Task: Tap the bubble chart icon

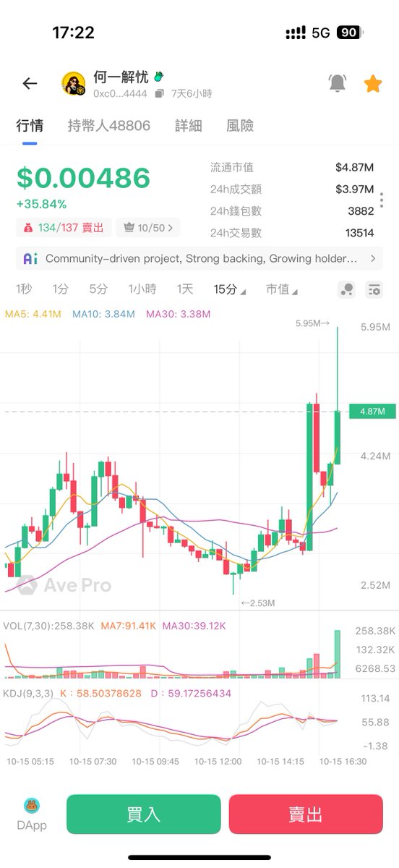Action: 346,289
